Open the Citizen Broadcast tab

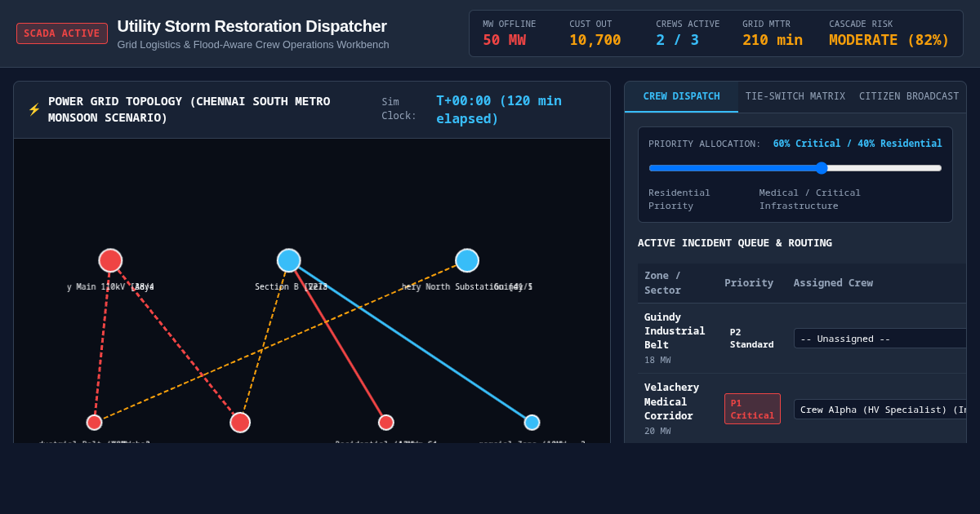(909, 96)
